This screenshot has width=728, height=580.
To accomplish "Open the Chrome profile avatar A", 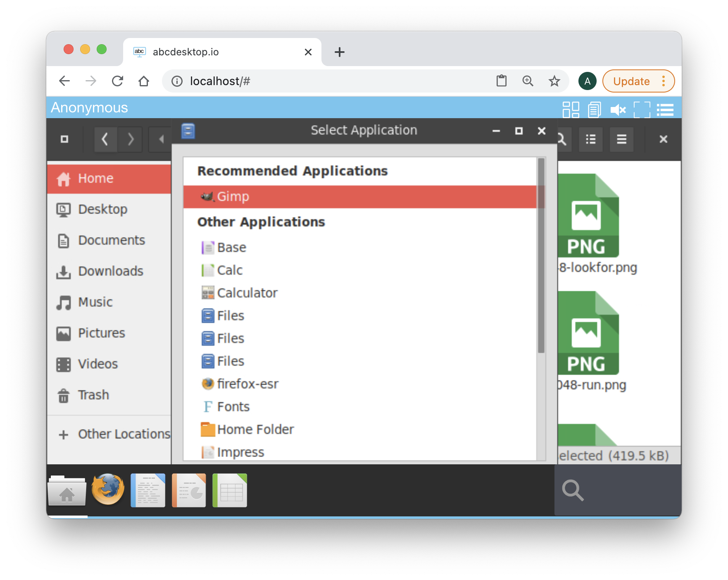I will 588,81.
